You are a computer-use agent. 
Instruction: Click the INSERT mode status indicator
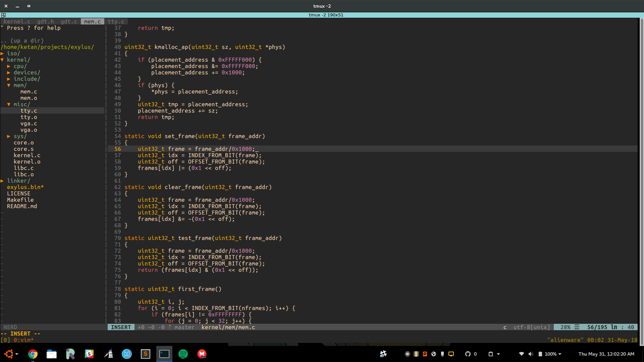coord(121,327)
